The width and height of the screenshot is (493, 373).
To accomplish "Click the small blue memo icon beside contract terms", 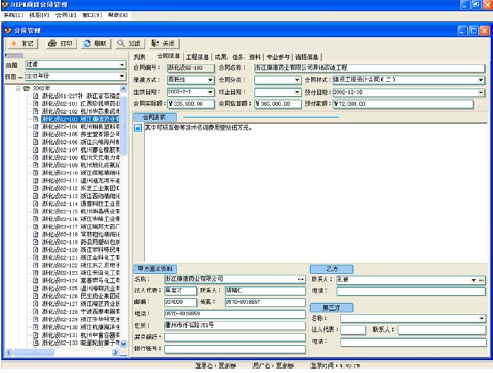I will (x=138, y=128).
